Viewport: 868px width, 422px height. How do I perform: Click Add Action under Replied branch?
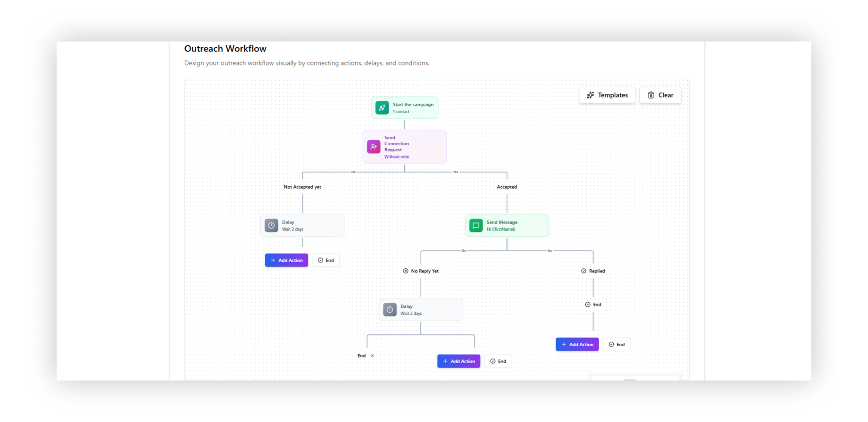577,344
